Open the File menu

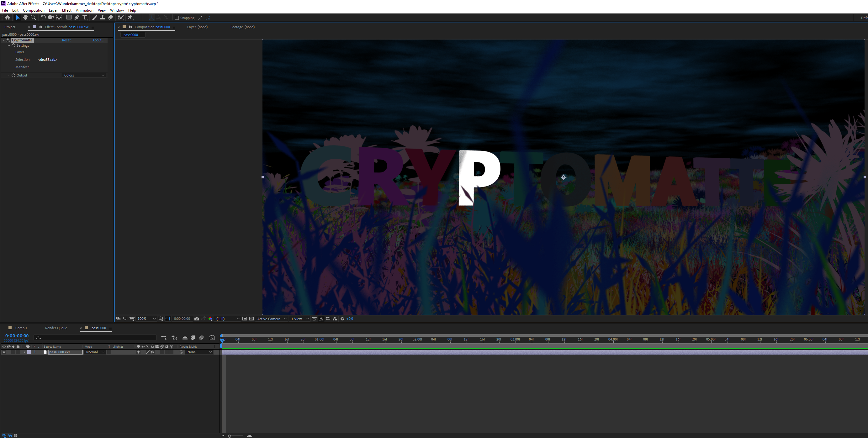click(x=5, y=10)
